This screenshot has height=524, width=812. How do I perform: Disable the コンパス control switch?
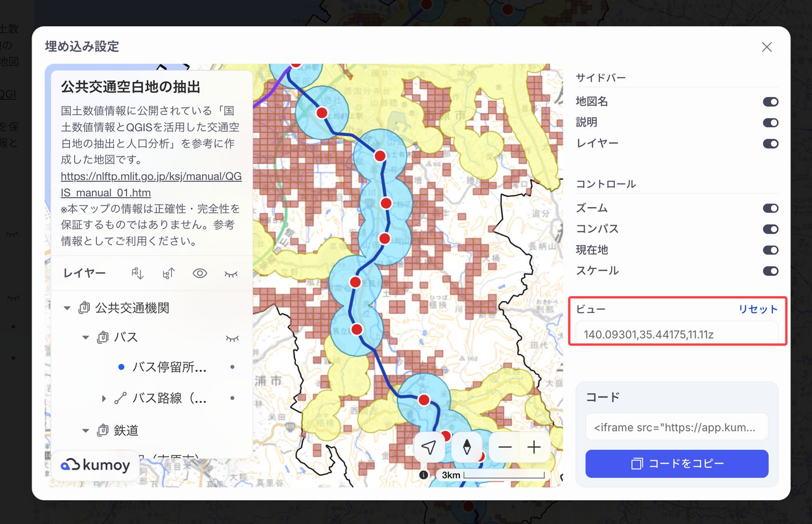click(770, 229)
